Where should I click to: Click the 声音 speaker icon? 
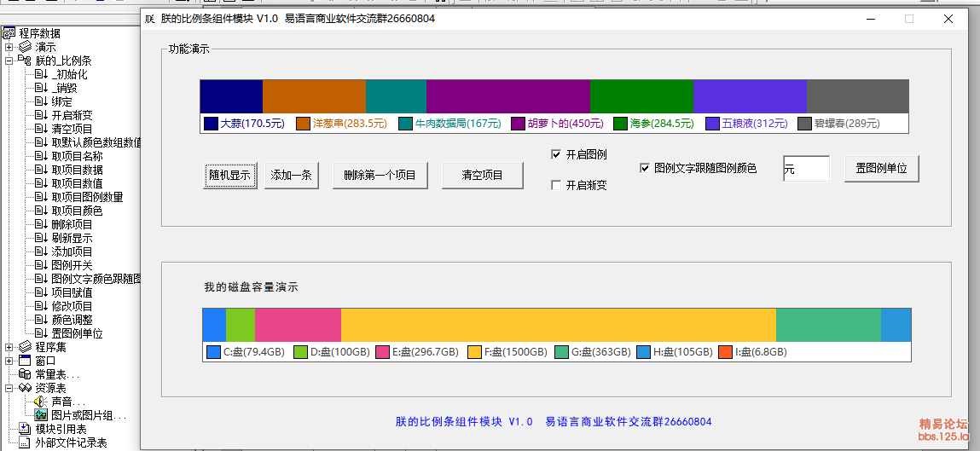pos(41,402)
